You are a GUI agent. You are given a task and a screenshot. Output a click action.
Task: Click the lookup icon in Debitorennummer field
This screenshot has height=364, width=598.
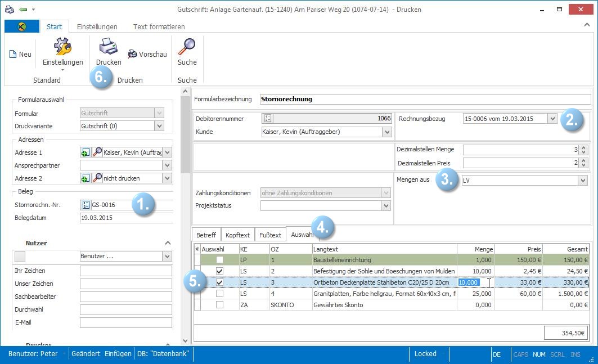tap(268, 118)
